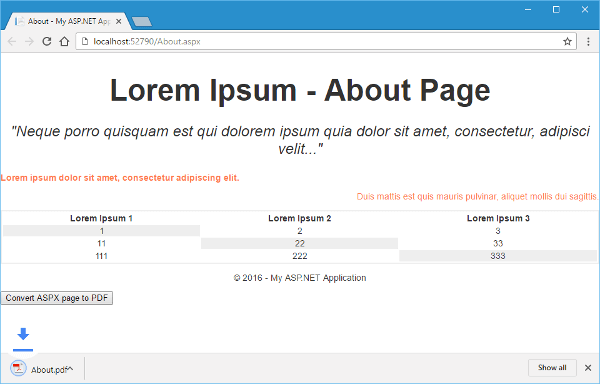Click the 2016 My ASP.NET Application footer
The height and width of the screenshot is (384, 600).
click(x=300, y=278)
